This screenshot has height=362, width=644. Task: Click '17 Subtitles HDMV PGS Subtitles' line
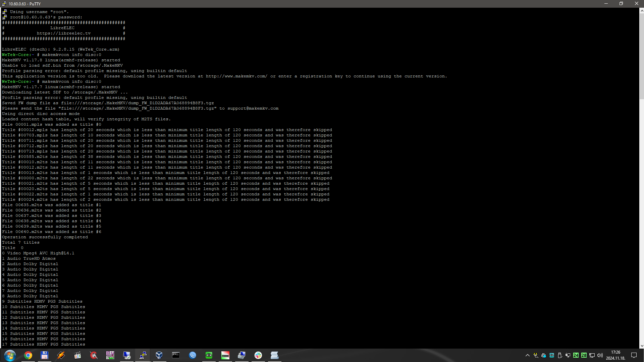[x=44, y=345]
